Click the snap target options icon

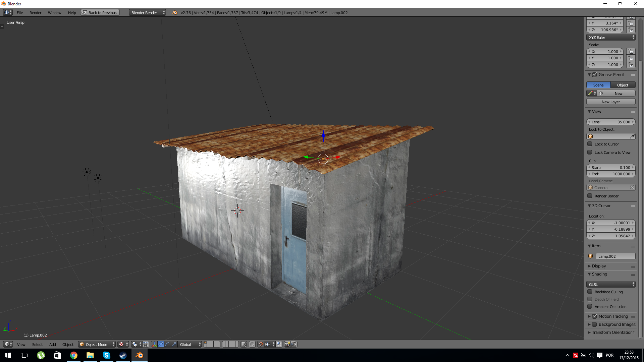pyautogui.click(x=279, y=344)
